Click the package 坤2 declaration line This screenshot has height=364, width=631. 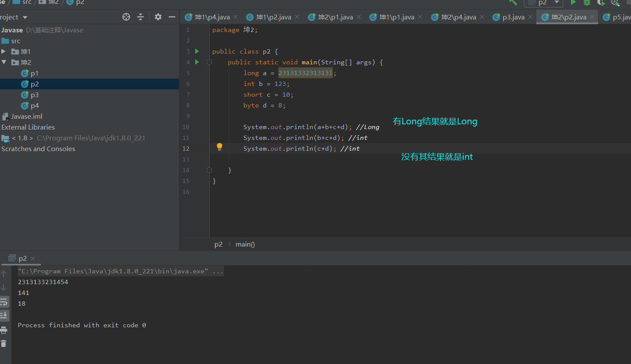click(x=235, y=30)
